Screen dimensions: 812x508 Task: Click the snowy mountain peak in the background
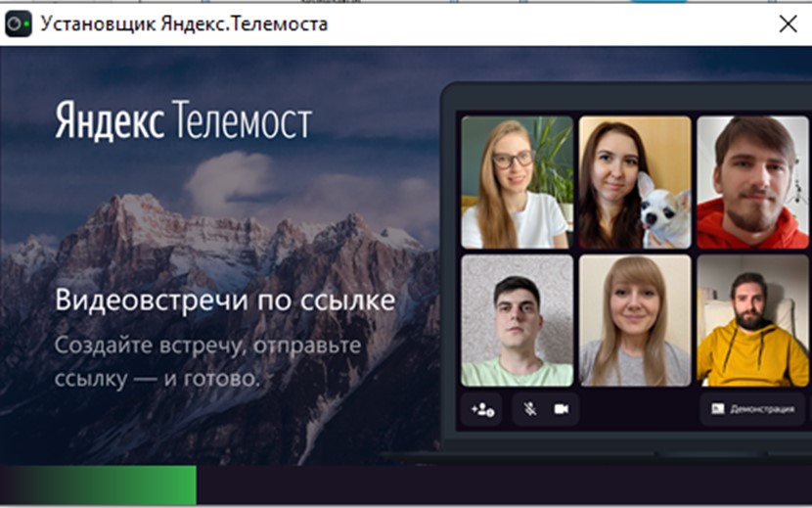pyautogui.click(x=137, y=210)
